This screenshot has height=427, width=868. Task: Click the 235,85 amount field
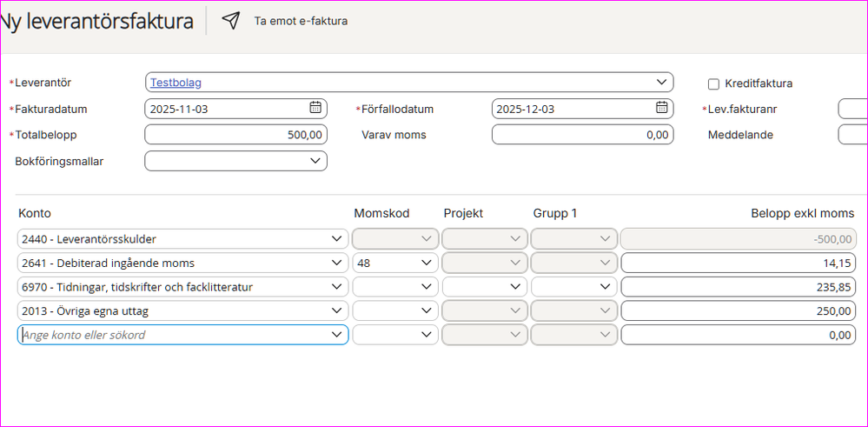click(x=739, y=286)
